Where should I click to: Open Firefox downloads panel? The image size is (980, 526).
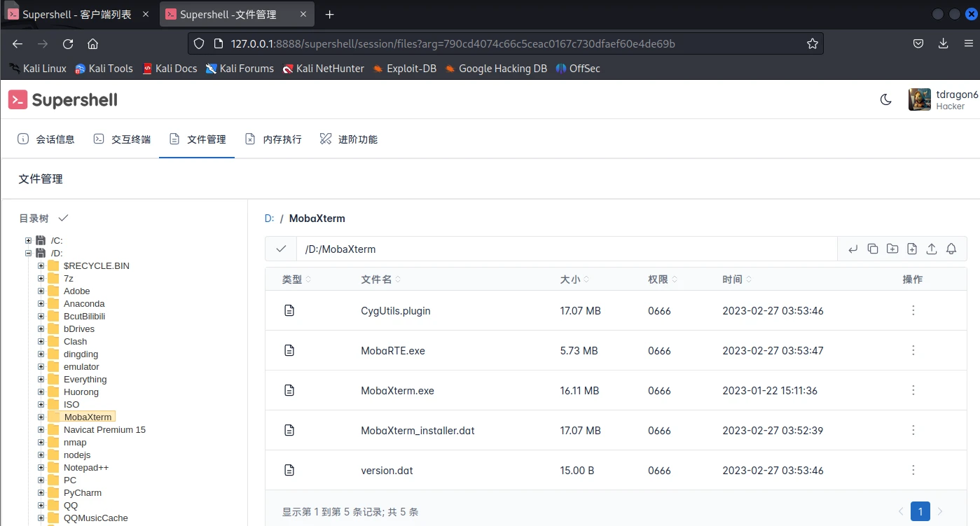[943, 43]
